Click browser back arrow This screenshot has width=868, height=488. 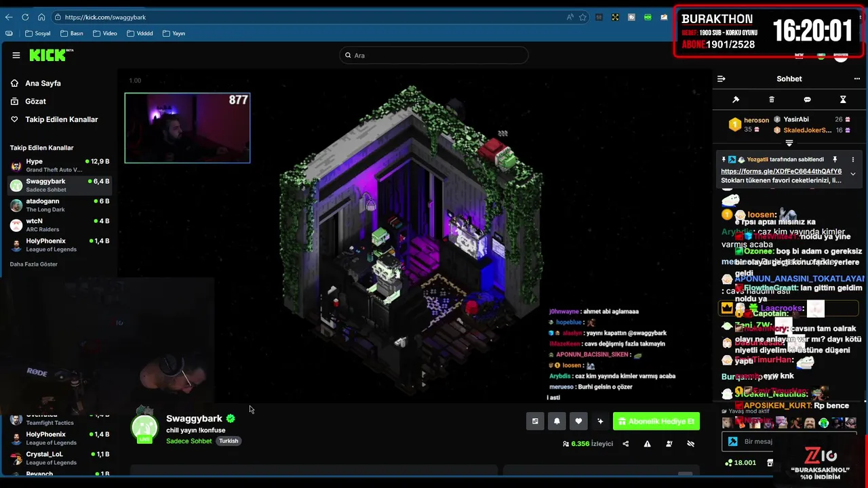pos(9,17)
